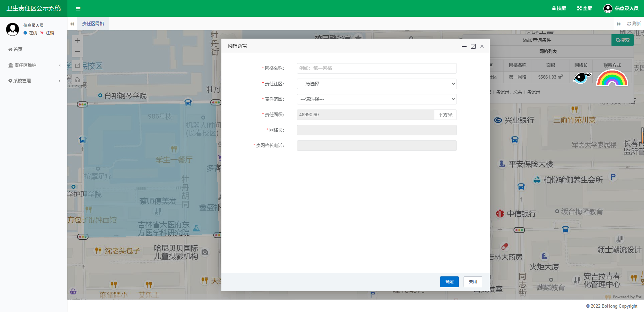Click the 柏悦瑜伽养生会所 map icon
Screen dimensions: 644x312
[537, 180]
